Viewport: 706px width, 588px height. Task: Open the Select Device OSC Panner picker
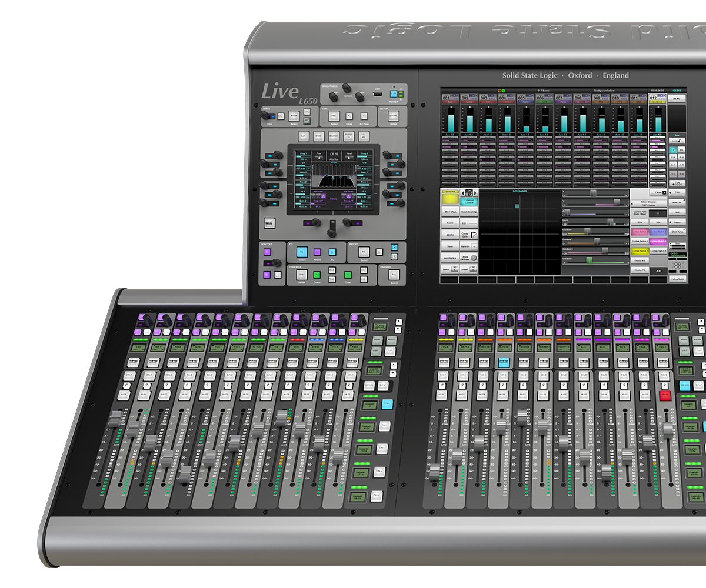(648, 203)
